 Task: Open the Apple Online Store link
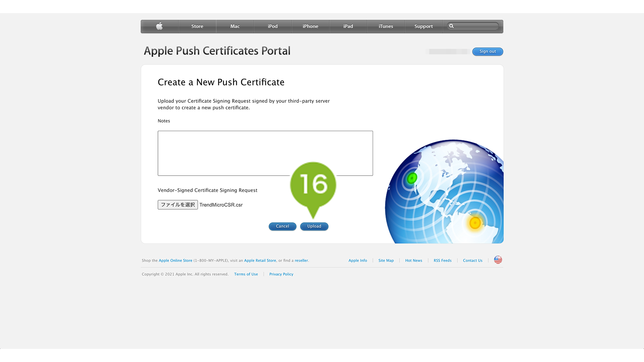pyautogui.click(x=175, y=261)
